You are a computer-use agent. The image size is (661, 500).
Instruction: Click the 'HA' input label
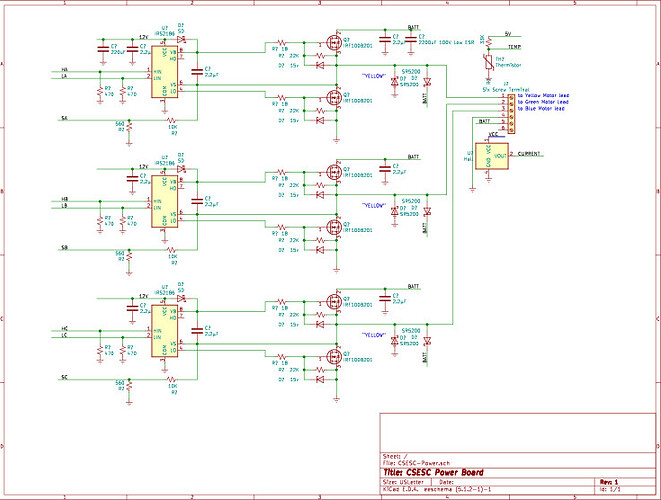coord(64,69)
